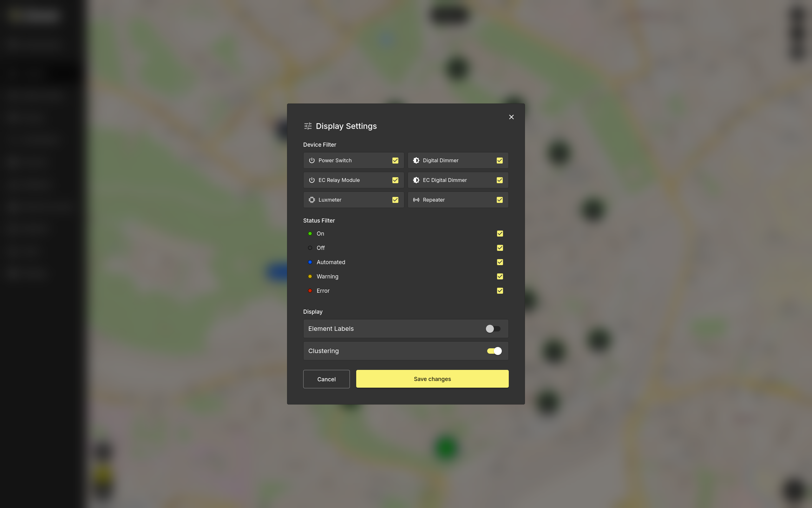Click the Repeater label

[434, 200]
